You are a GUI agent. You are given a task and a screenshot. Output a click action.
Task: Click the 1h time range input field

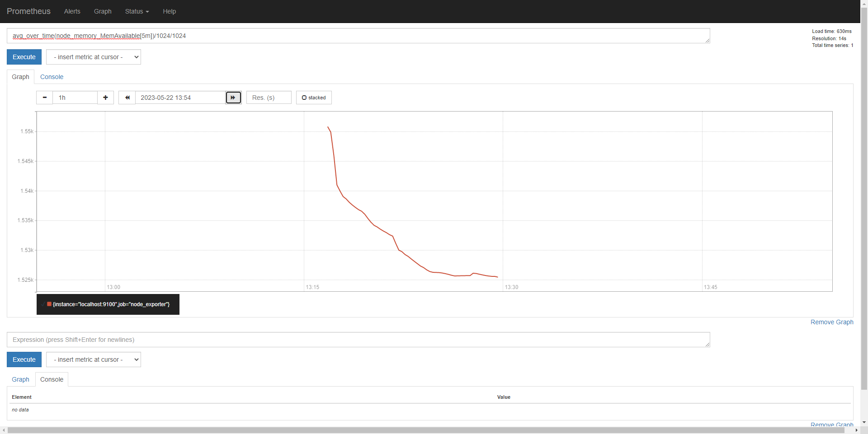(75, 98)
